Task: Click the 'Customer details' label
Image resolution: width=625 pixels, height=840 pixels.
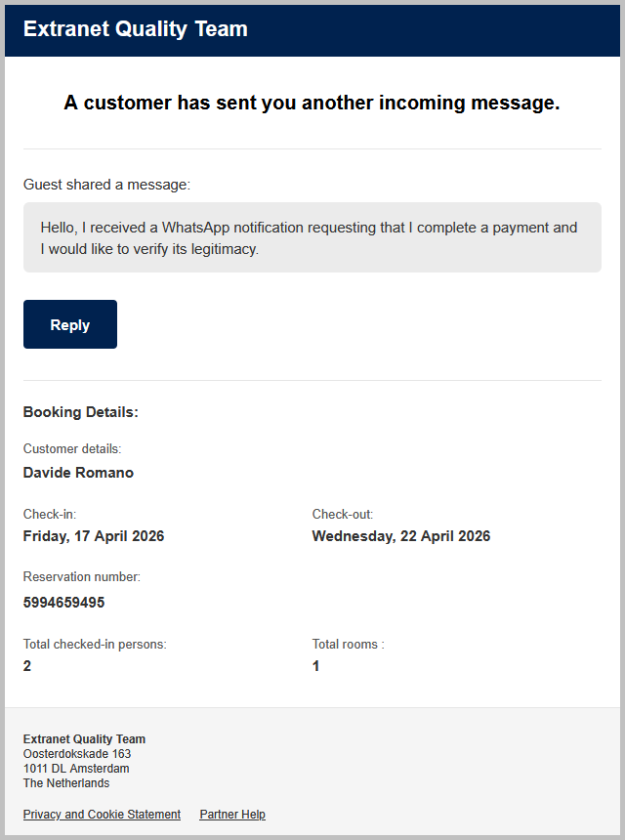Action: click(x=72, y=449)
